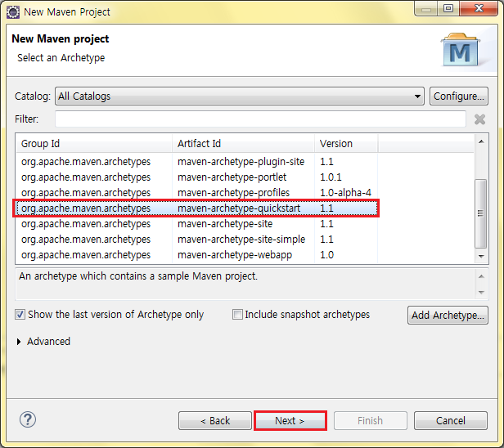This screenshot has height=448, width=504.
Task: Open the Catalog dropdown (All Catalogs)
Action: 240,96
